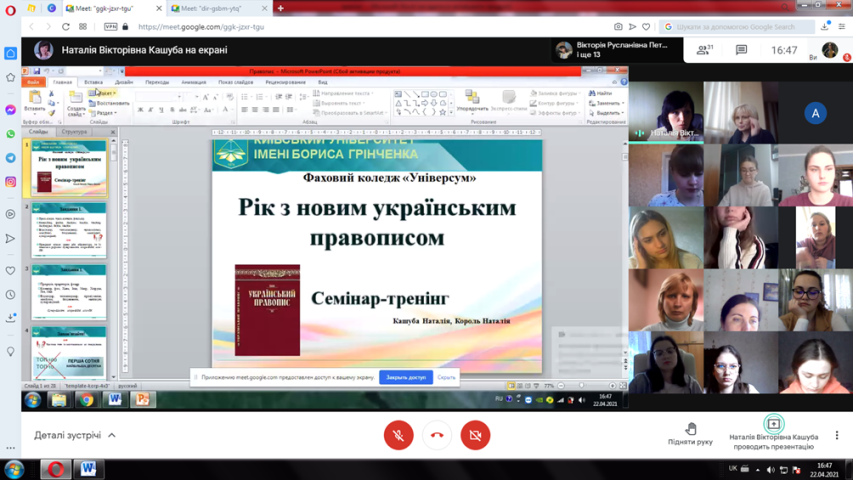Turn on the camera in Meet
This screenshot has height=480, width=853.
pos(475,435)
